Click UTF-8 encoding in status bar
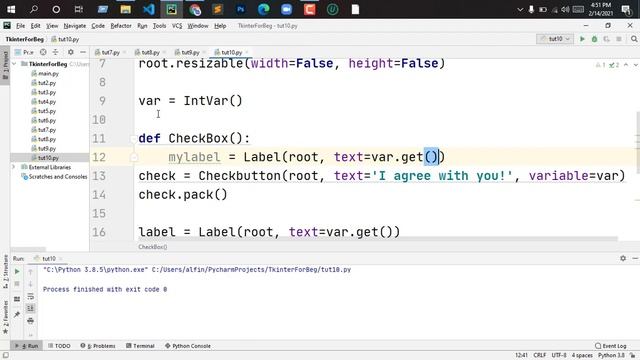 tap(559, 355)
